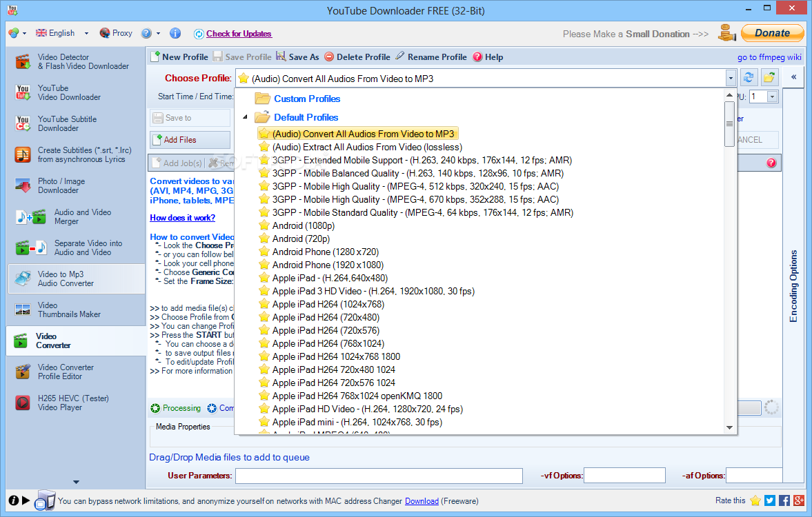Click the blue info icon
812x517 pixels.
(x=175, y=33)
